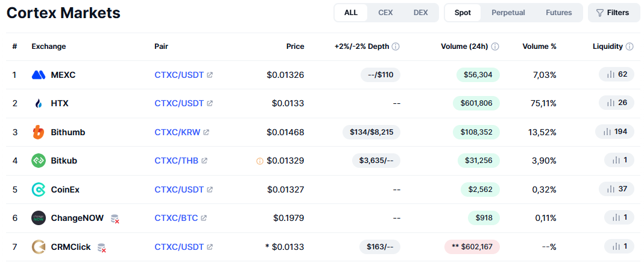
Task: Click the $56,304 volume value
Action: 478,75
